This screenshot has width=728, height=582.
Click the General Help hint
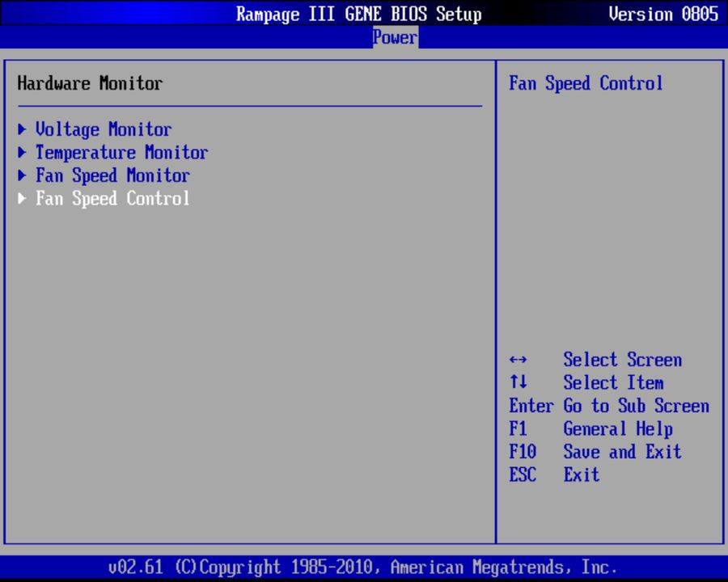(618, 429)
